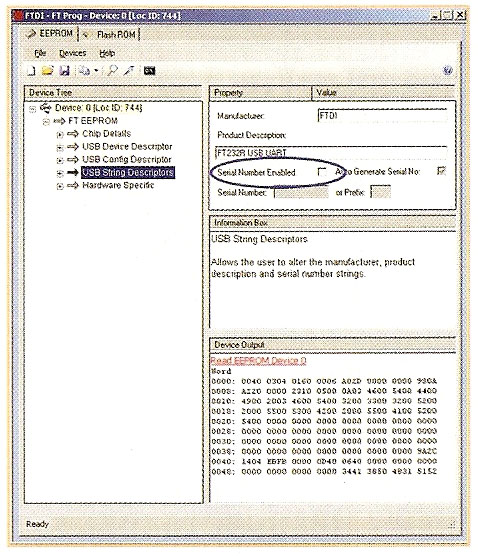This screenshot has height=556, width=478.
Task: Minimize the FT Prog window
Action: pyautogui.click(x=436, y=15)
